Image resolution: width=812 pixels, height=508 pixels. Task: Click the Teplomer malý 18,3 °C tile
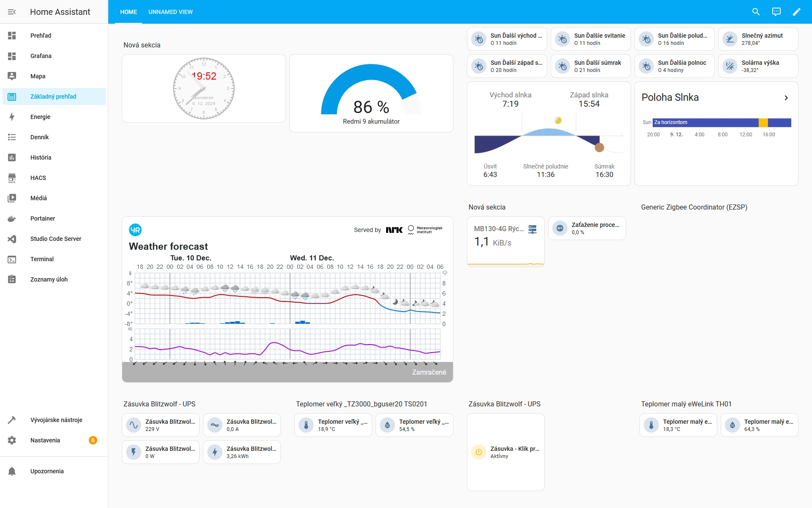tap(678, 425)
